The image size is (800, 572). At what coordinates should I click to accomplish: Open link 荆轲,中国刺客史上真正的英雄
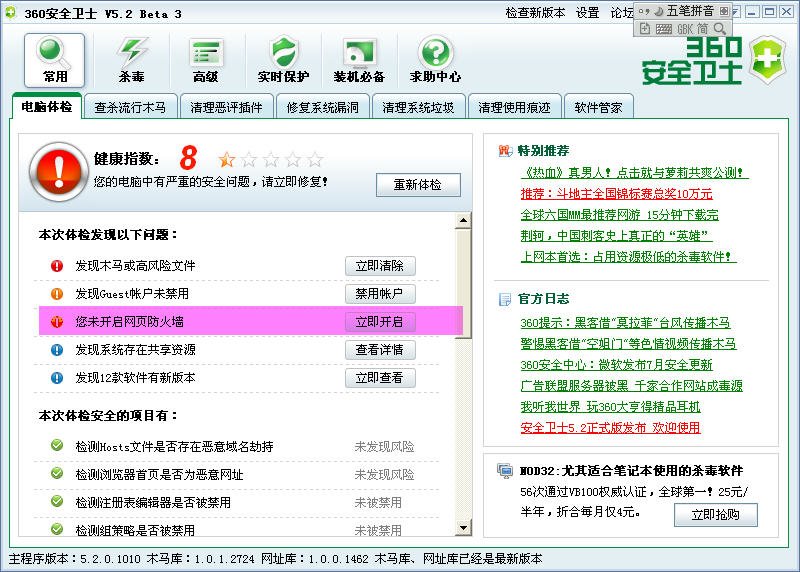point(616,236)
